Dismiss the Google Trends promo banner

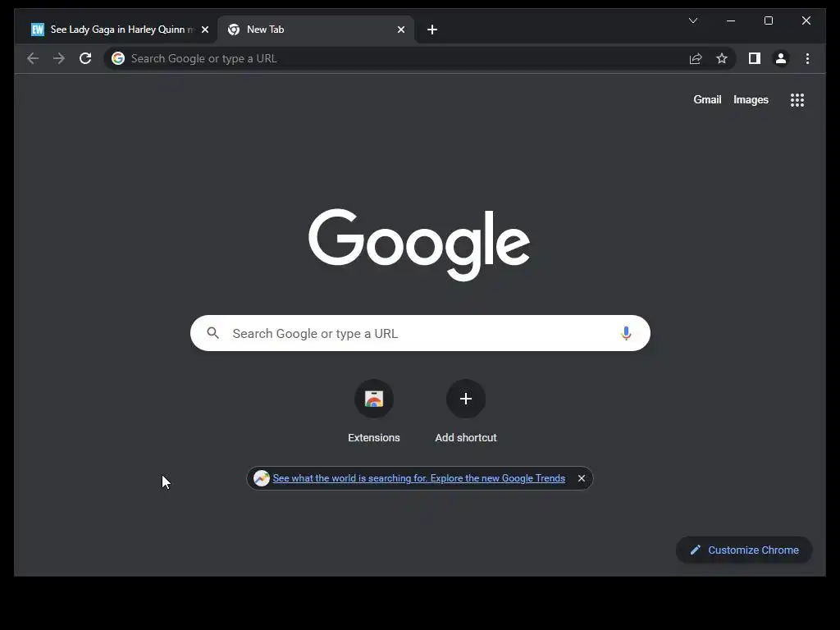tap(582, 478)
